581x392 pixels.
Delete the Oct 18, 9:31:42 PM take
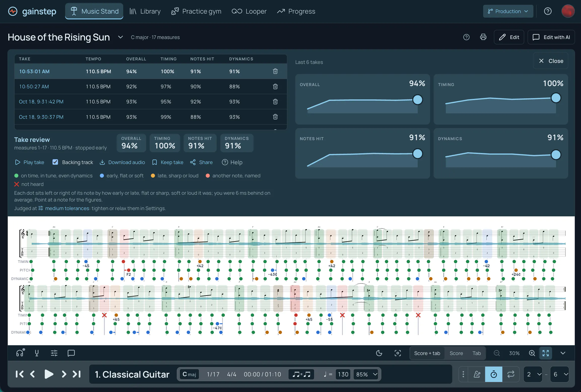pos(275,101)
